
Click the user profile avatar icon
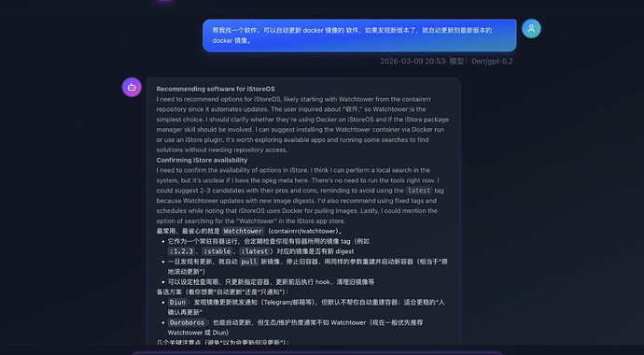click(531, 28)
